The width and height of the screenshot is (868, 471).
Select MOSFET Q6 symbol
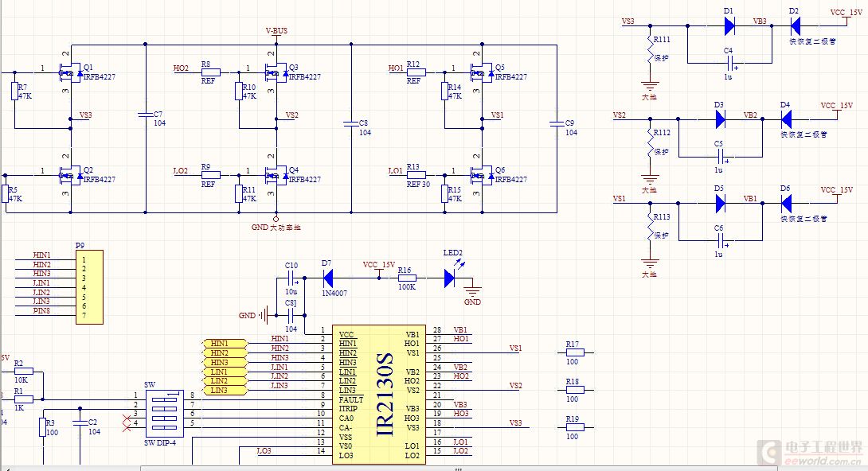[482, 175]
